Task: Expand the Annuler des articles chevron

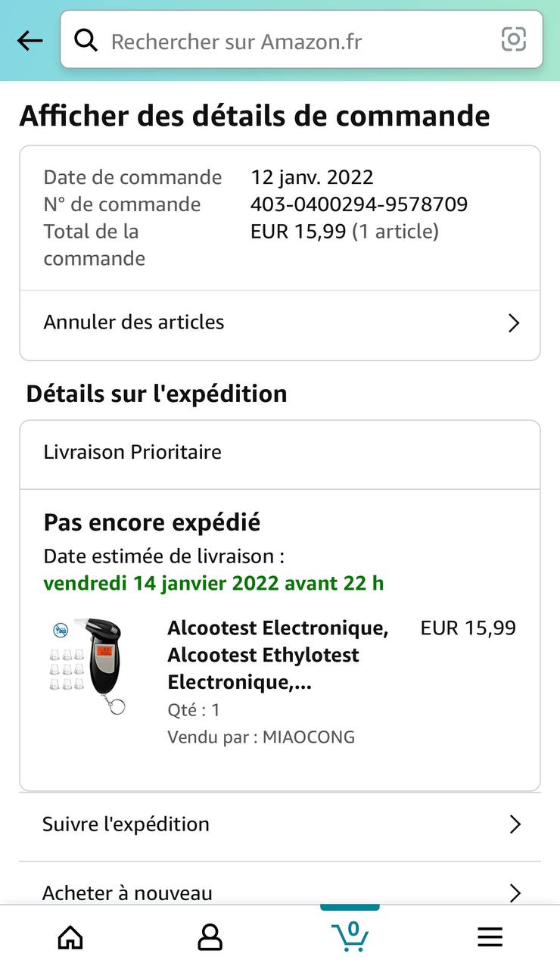Action: (x=514, y=323)
